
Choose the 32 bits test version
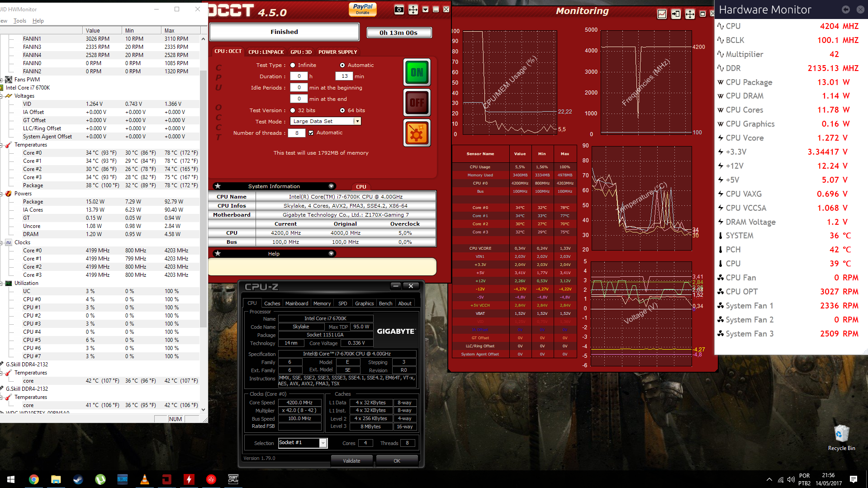pos(293,110)
